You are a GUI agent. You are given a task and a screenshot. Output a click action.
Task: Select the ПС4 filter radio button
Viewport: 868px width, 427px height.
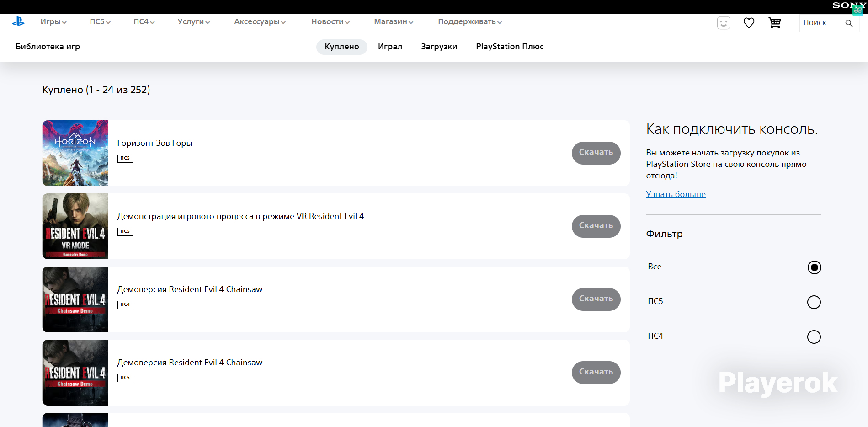point(814,337)
